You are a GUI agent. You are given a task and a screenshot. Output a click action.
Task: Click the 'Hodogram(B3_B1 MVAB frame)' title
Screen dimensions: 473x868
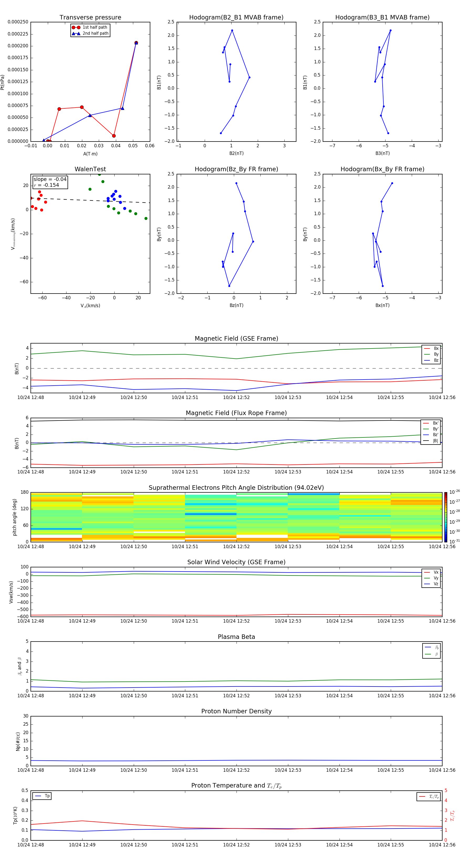tap(382, 17)
